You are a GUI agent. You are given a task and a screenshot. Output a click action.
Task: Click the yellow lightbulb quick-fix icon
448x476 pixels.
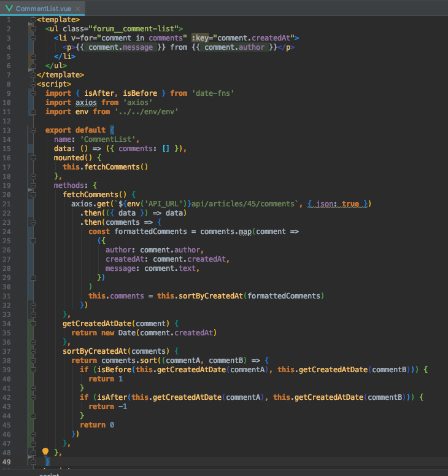point(45,452)
